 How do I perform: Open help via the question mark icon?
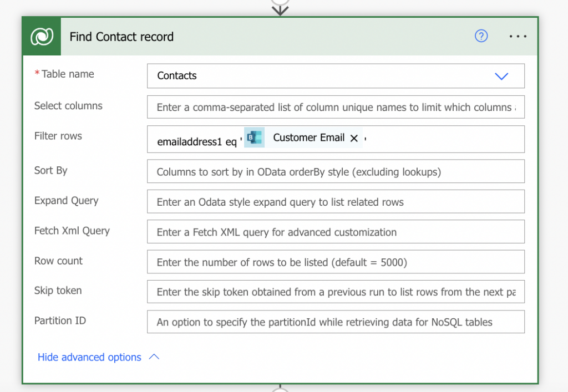[481, 37]
